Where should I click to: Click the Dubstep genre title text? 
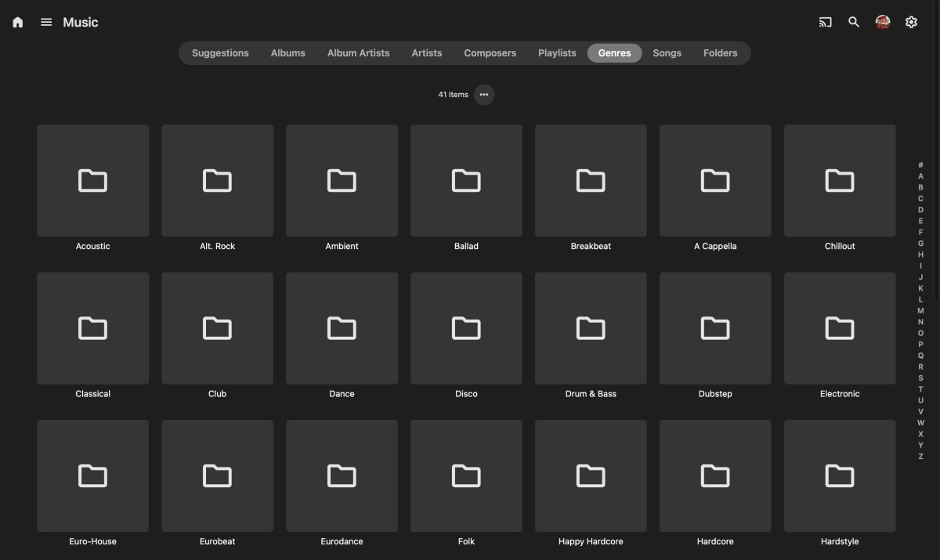[x=715, y=394]
